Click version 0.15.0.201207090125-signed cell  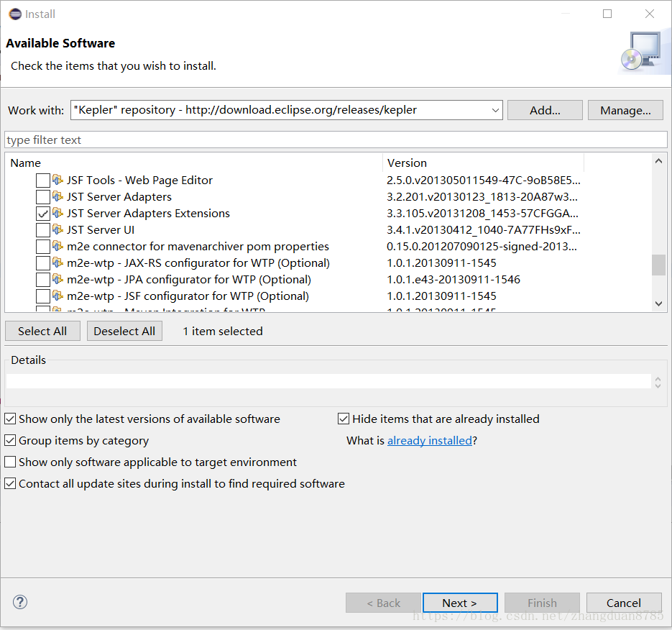pos(482,247)
